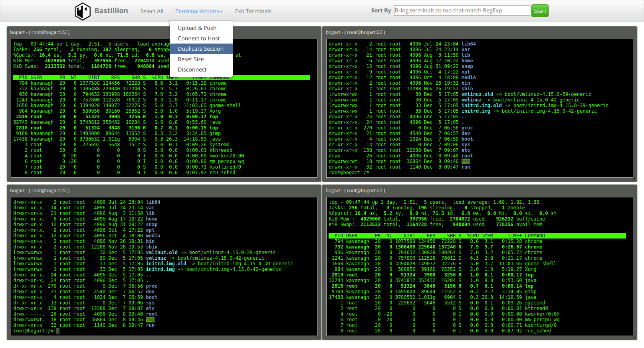
Task: Click the green Start button
Action: (540, 11)
